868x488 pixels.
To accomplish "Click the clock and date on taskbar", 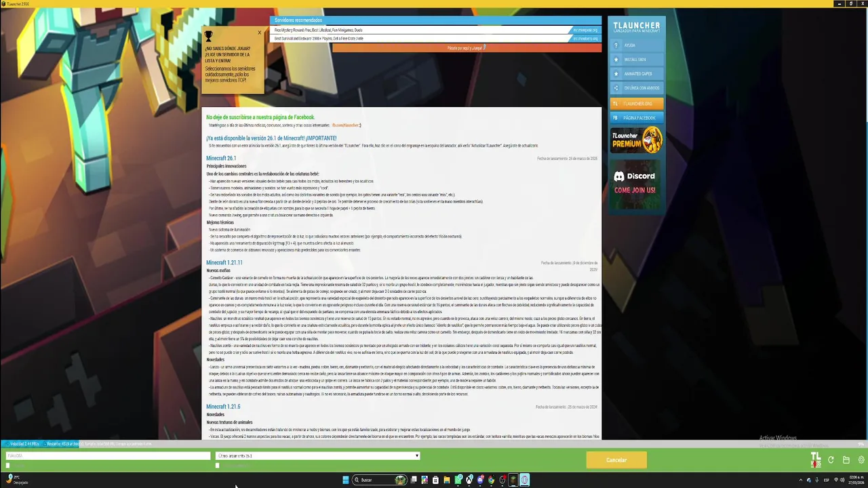I will pos(856,480).
